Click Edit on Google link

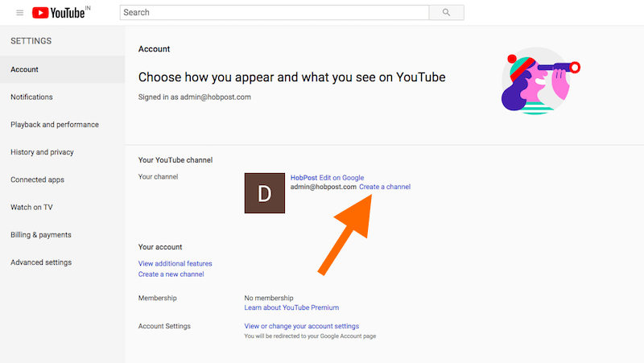pyautogui.click(x=341, y=177)
